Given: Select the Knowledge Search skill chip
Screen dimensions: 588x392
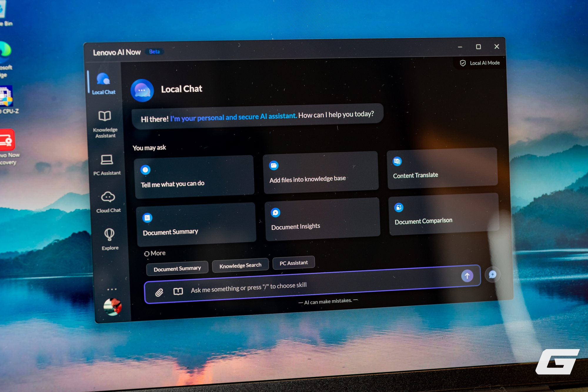Looking at the screenshot, I should [x=240, y=265].
